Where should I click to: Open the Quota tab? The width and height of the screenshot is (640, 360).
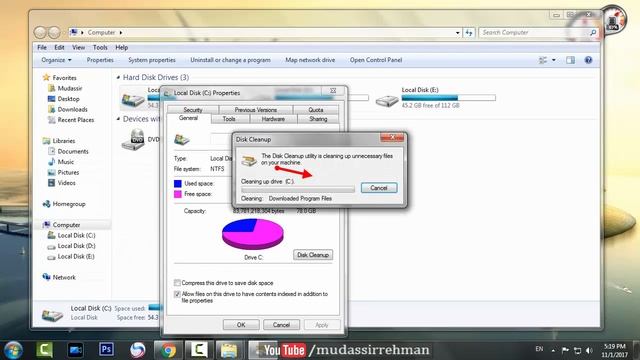316,110
